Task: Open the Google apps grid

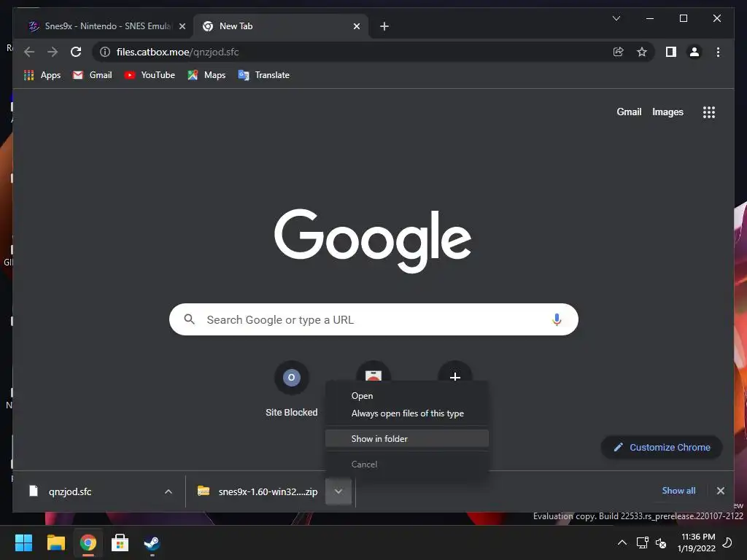Action: click(708, 112)
